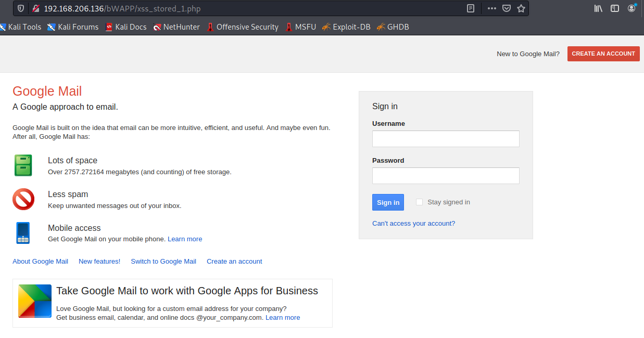
Task: Enable Stay signed in checkbox
Action: pyautogui.click(x=419, y=202)
